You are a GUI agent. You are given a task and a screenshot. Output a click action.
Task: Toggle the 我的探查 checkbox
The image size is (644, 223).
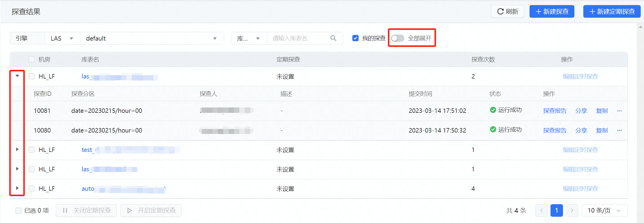coord(355,38)
